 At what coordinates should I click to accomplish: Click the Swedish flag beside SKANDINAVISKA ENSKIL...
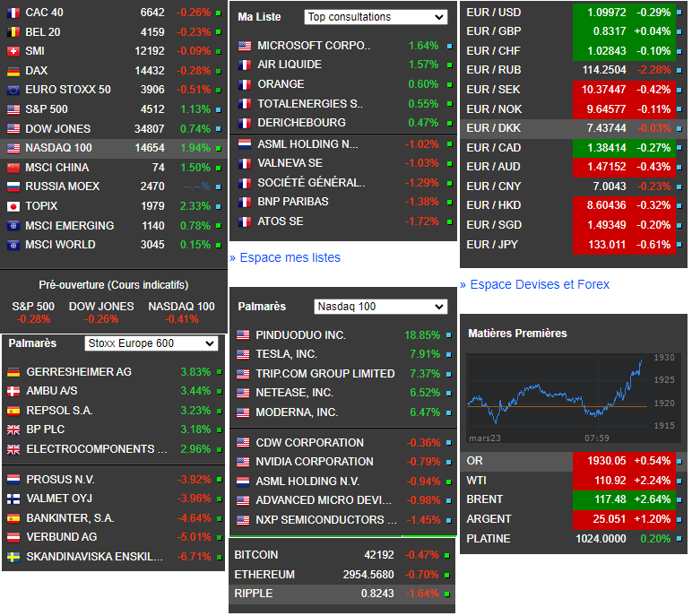click(13, 557)
